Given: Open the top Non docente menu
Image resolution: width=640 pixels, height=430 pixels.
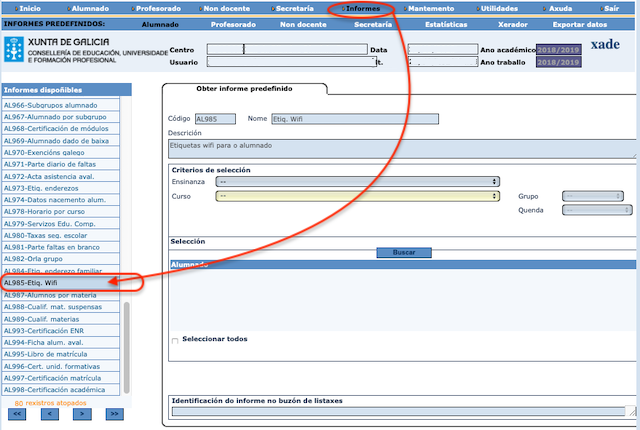Looking at the screenshot, I should click(x=227, y=8).
